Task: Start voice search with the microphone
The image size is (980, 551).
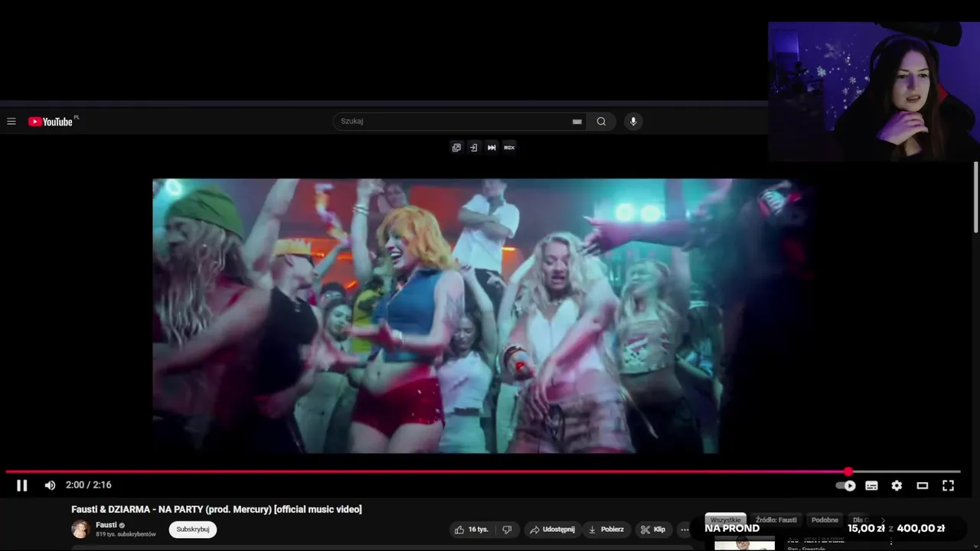Action: (632, 121)
